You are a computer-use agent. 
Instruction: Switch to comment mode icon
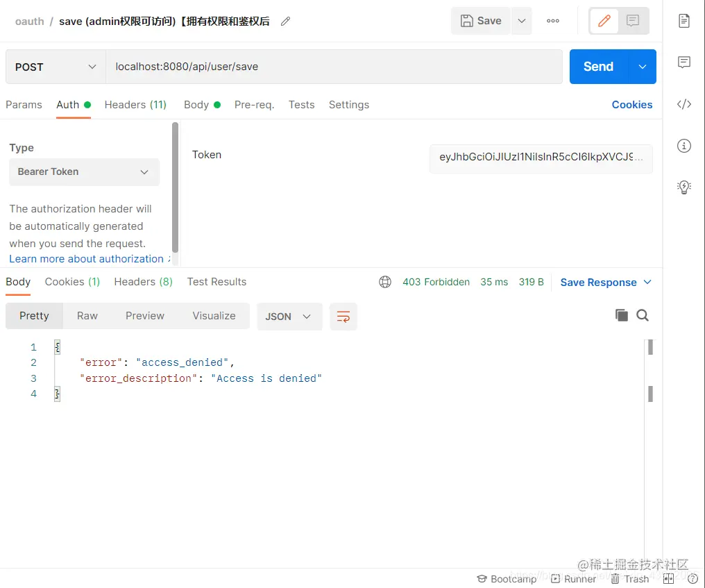click(633, 21)
